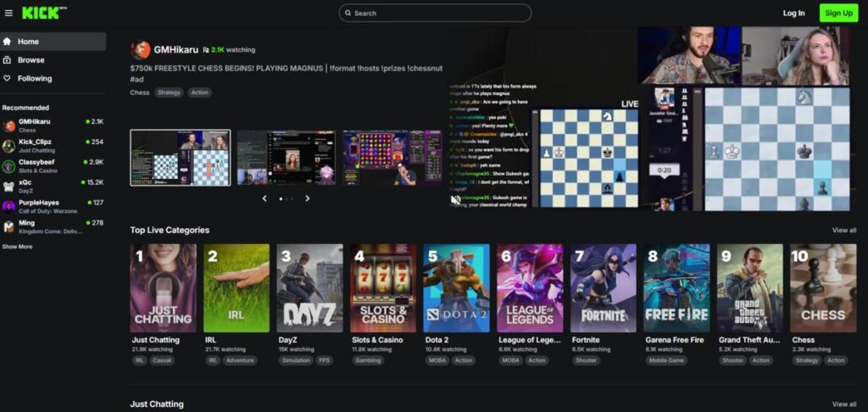This screenshot has height=412, width=868.
Task: Click the Home house icon
Action: pyautogui.click(x=7, y=42)
